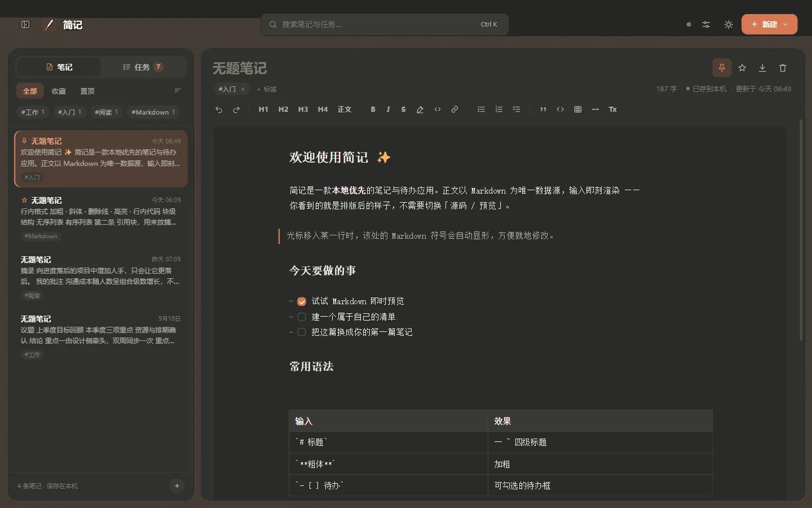Undo the last edit

click(x=219, y=110)
